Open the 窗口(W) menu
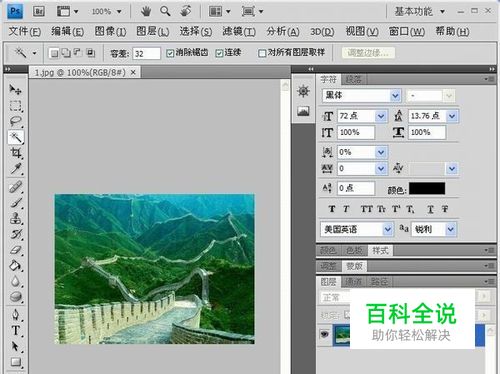The image size is (500, 374). tap(407, 32)
